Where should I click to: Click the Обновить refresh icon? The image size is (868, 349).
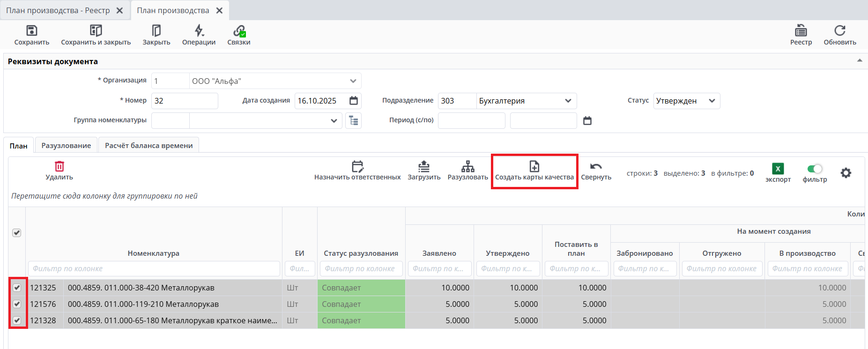tap(839, 31)
